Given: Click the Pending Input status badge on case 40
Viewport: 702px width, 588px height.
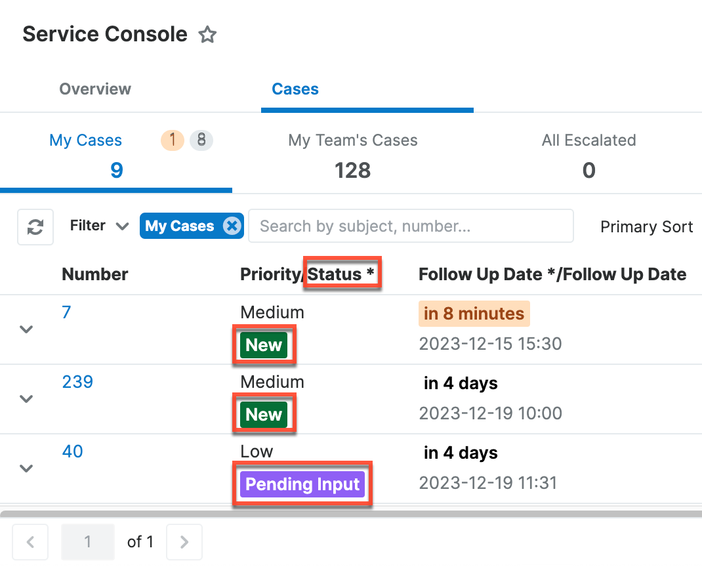Looking at the screenshot, I should point(302,484).
